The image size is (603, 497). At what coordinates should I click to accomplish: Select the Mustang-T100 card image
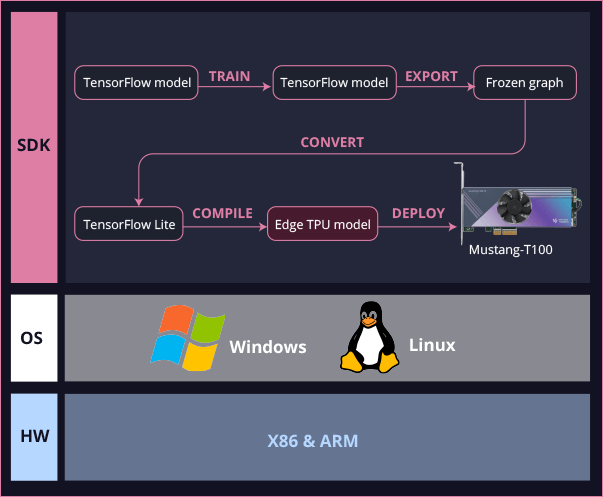[519, 206]
